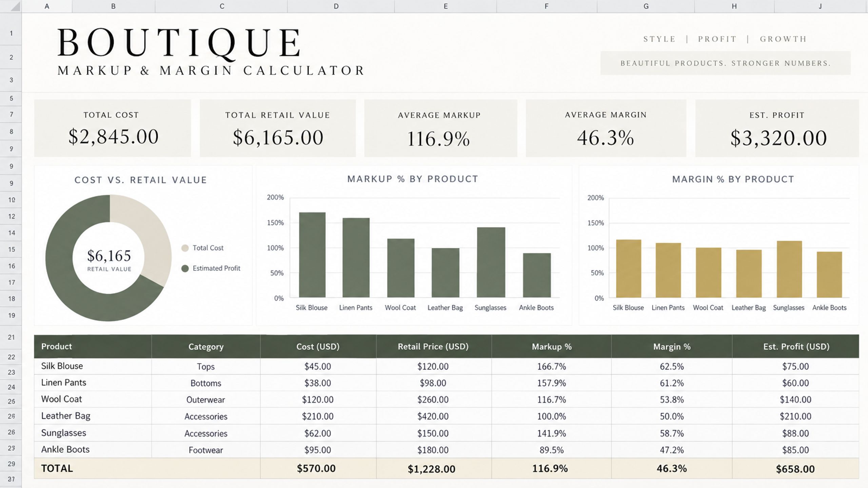Click the TOTAL row label
868x488 pixels.
tap(57, 468)
